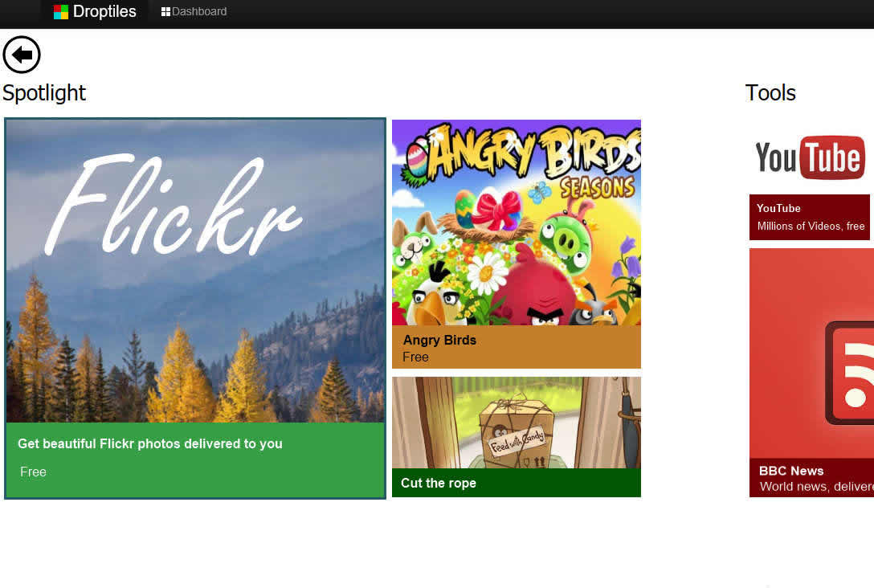Click the 'BBC News' caption text
The width and height of the screenshot is (874, 588).
[x=791, y=471]
